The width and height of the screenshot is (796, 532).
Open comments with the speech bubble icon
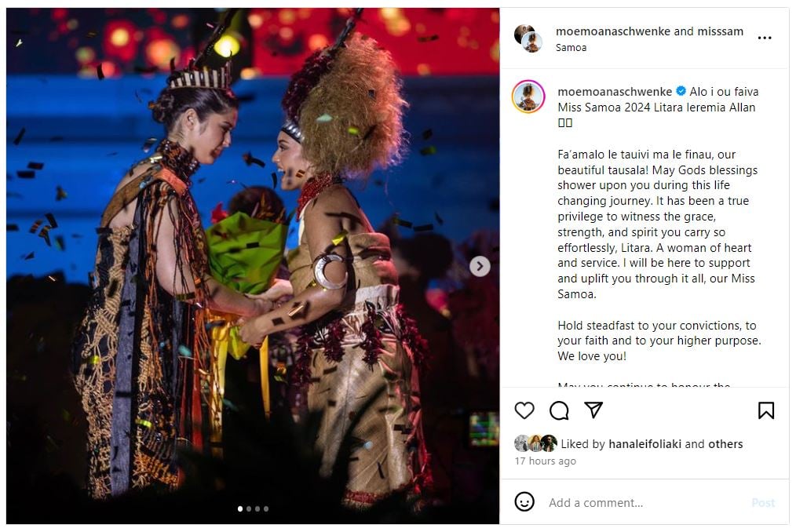(559, 410)
